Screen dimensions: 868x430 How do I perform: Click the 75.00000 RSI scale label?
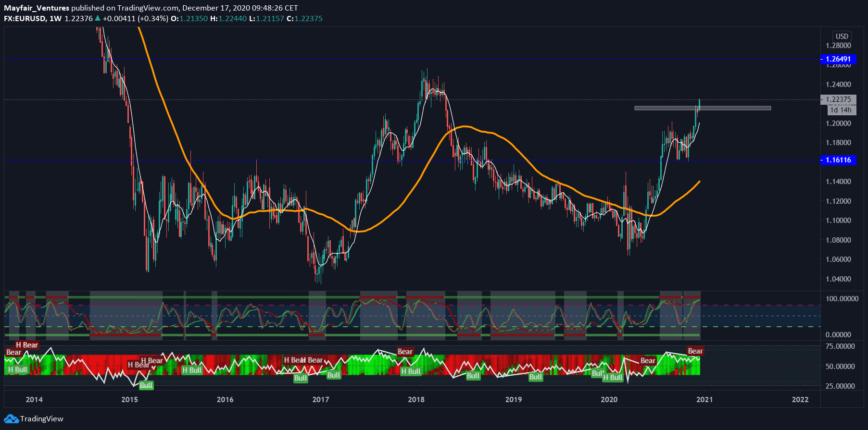840,346
